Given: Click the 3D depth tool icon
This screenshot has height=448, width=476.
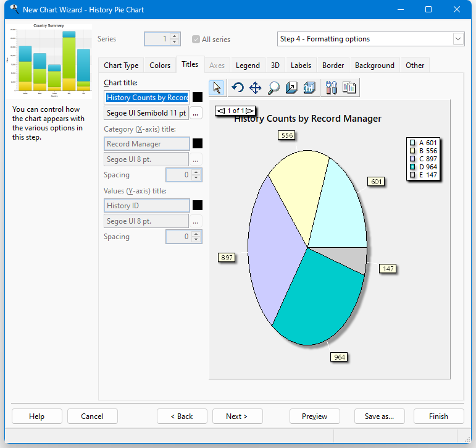Looking at the screenshot, I should [x=291, y=88].
